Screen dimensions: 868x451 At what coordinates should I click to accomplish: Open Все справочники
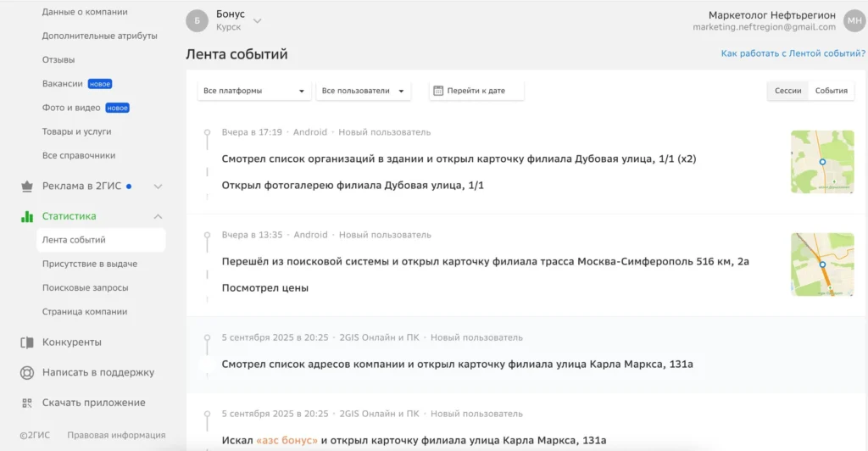[79, 155]
